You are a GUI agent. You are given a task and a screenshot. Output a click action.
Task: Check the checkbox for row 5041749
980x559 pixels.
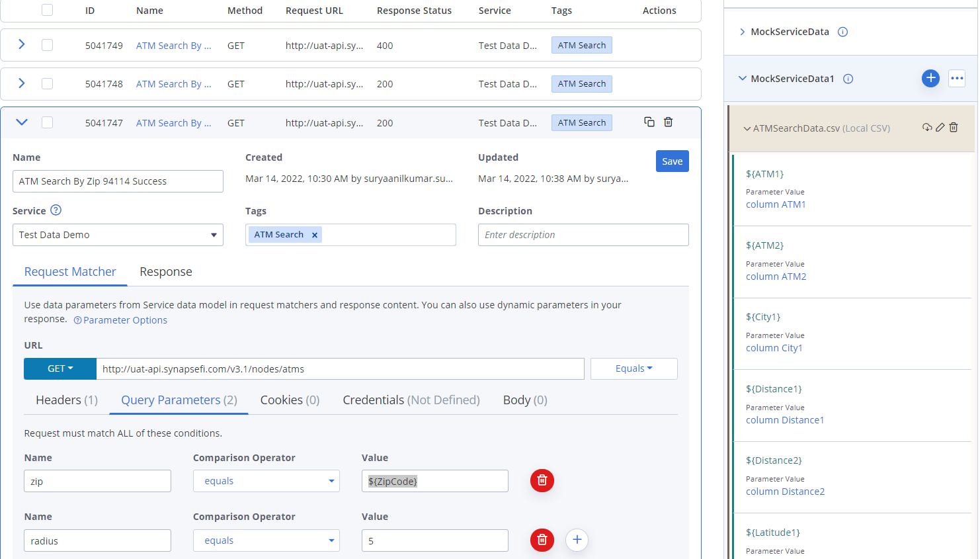click(47, 45)
